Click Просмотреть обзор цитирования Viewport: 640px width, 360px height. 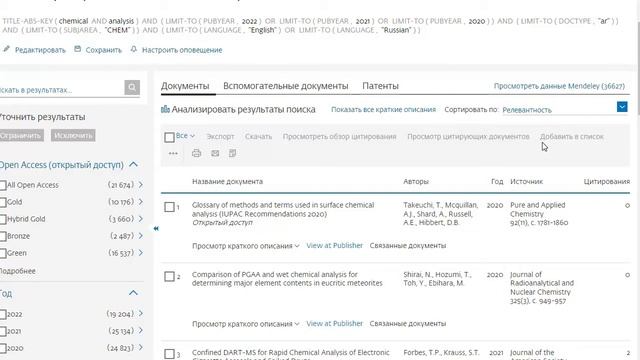point(340,136)
